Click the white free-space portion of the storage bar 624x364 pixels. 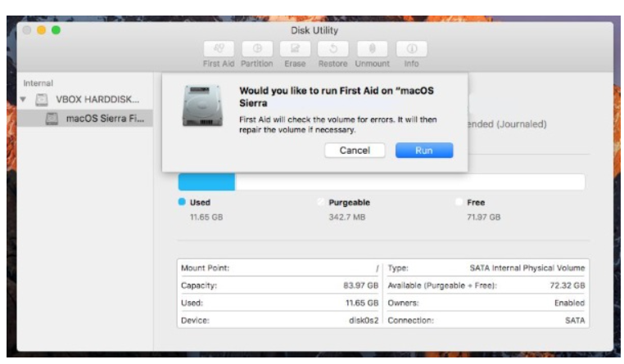pos(410,182)
